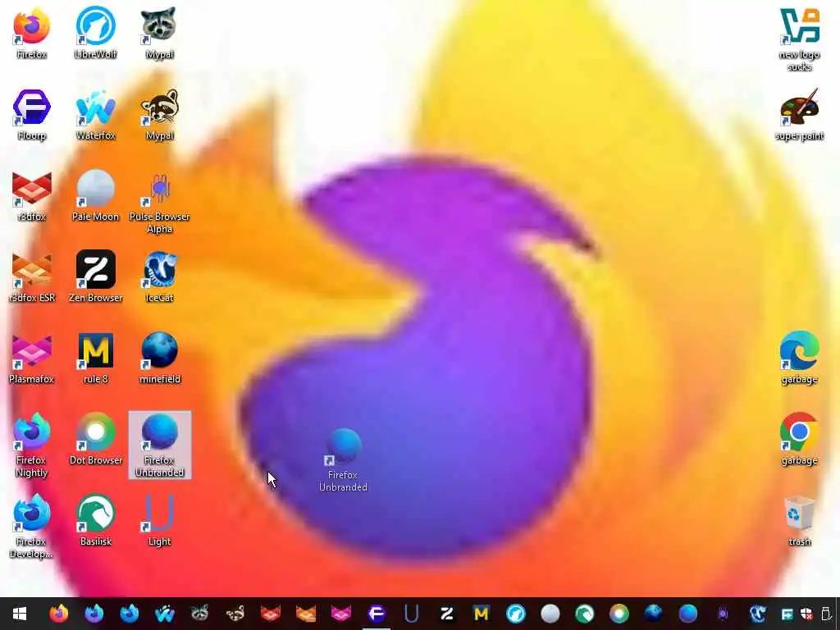This screenshot has width=840, height=630.
Task: Launch orange r3dfox ESR from the taskbar
Action: click(x=306, y=614)
